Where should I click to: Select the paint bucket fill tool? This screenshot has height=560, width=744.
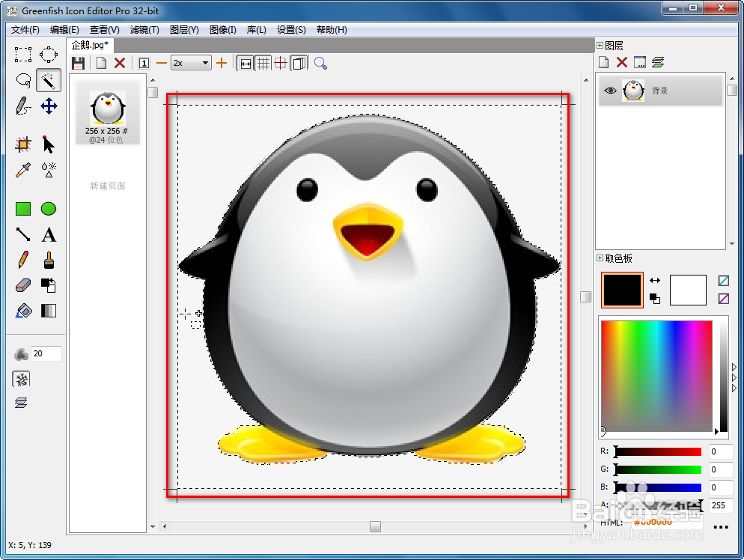coord(22,311)
